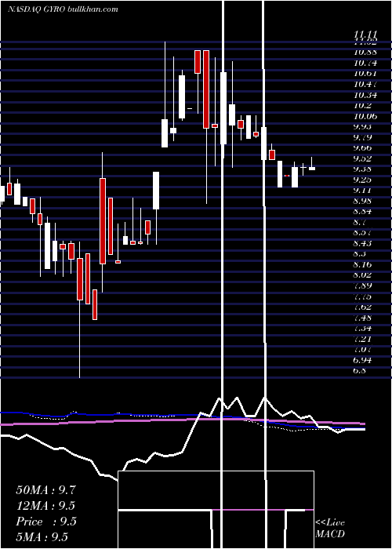Click the 10.47 price axis label
392x549 pixels.
click(x=365, y=84)
